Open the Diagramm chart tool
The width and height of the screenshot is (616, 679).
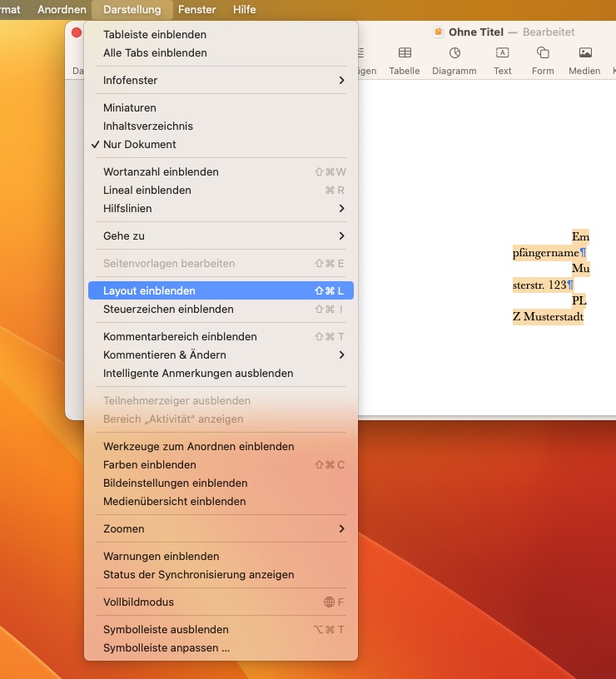(455, 54)
